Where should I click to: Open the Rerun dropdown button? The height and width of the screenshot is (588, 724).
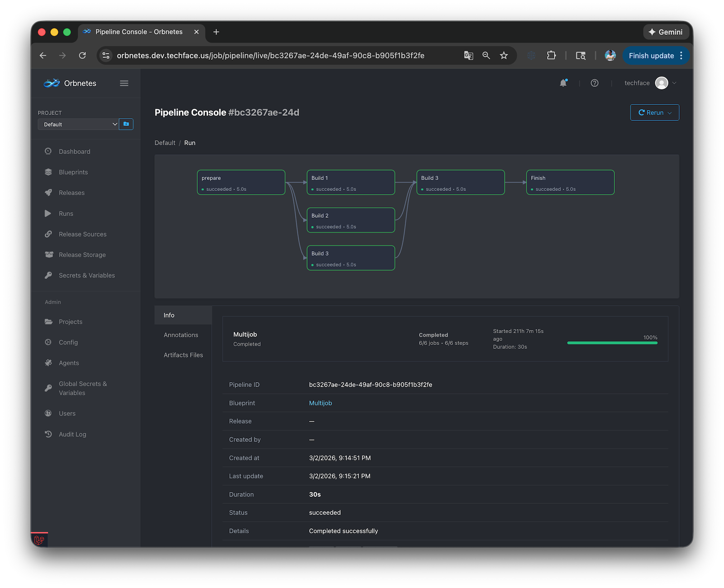[654, 113]
